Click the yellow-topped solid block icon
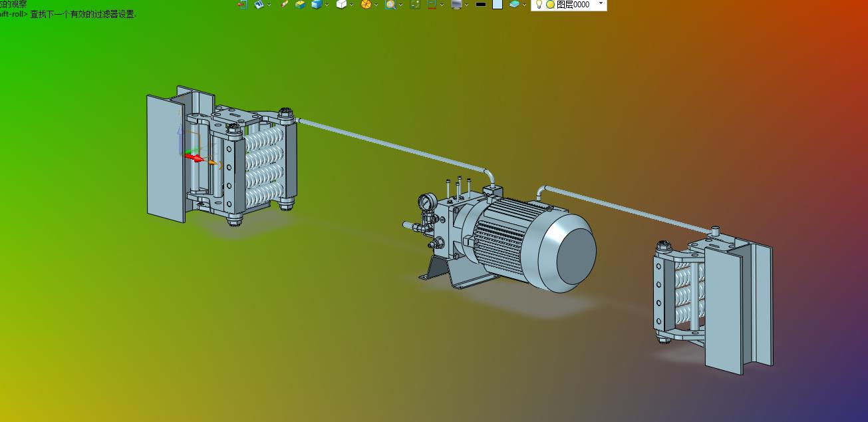 [301, 4]
